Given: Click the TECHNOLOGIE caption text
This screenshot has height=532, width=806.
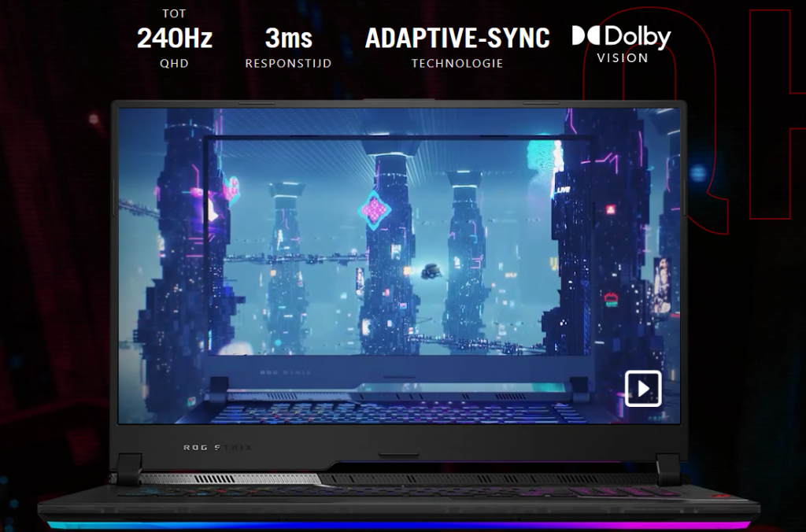Looking at the screenshot, I should (457, 63).
